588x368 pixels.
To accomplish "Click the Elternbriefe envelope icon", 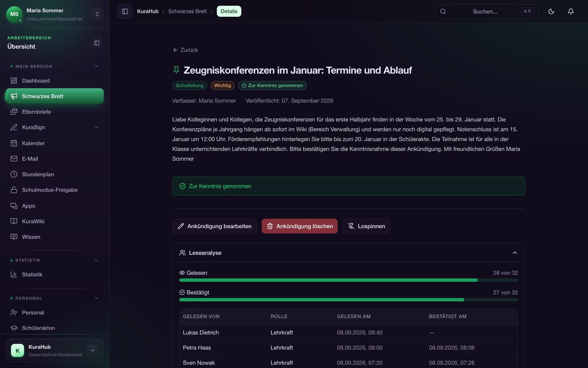I will point(14,112).
